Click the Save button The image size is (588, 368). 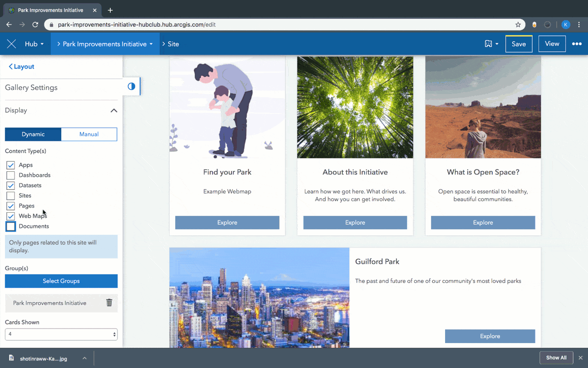click(x=519, y=44)
